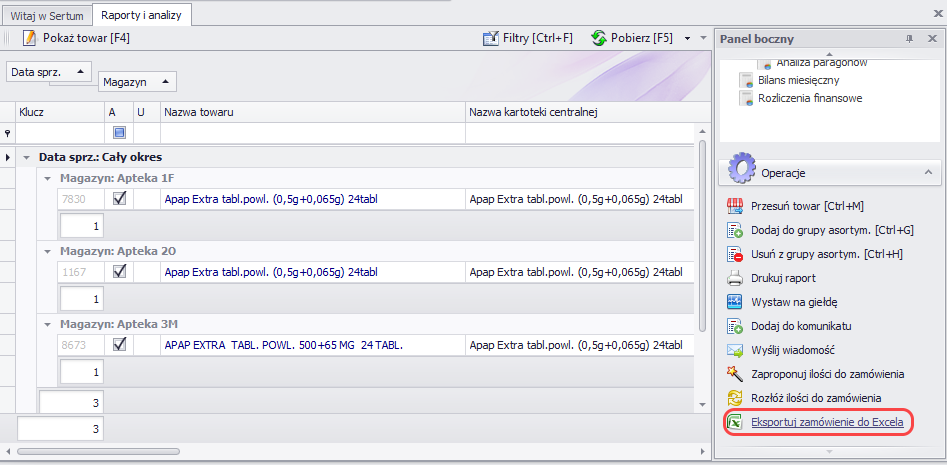Open dropdown arrow next to Pobierz [F5]
Screen dimensions: 947x465
pos(688,39)
